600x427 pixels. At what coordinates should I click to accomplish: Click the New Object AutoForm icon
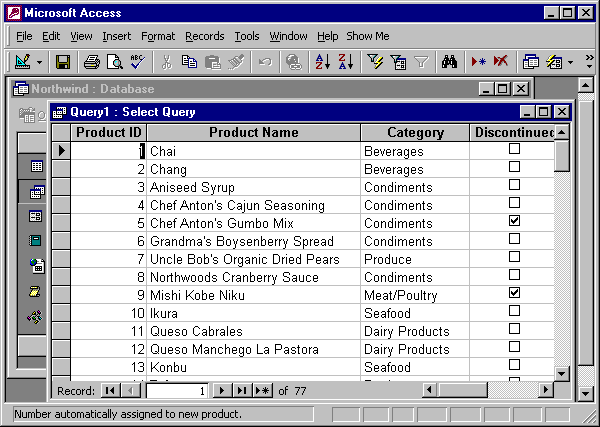point(554,62)
